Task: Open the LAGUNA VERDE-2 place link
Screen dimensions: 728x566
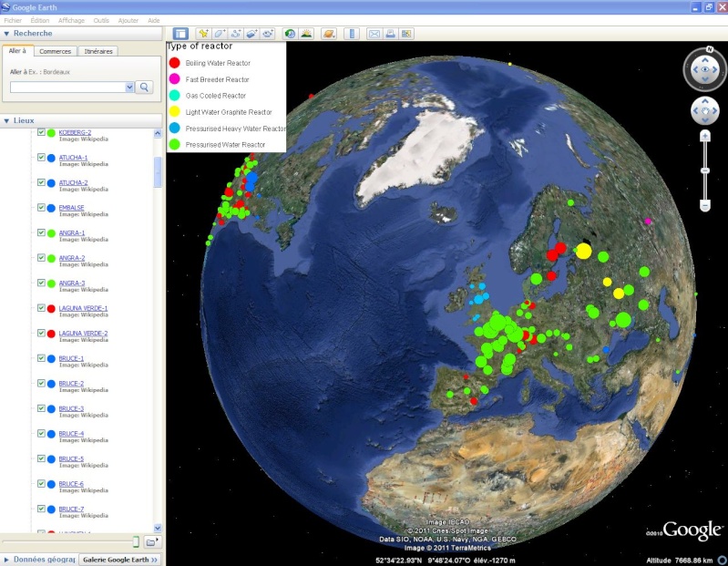Action: pos(83,333)
